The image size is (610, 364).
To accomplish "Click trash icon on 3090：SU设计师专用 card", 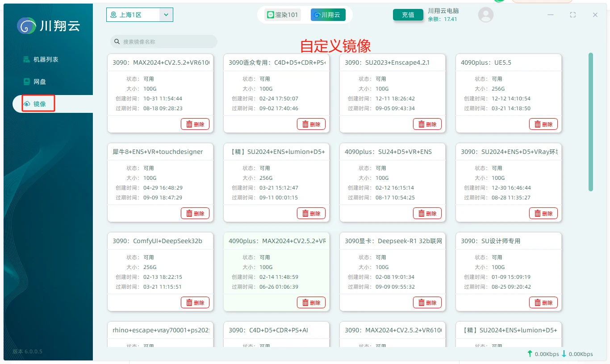I will (538, 303).
